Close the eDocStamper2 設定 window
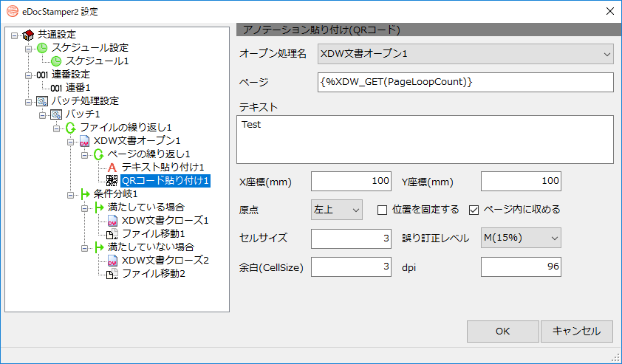Screen dimensions: 622x364 [x=610, y=11]
